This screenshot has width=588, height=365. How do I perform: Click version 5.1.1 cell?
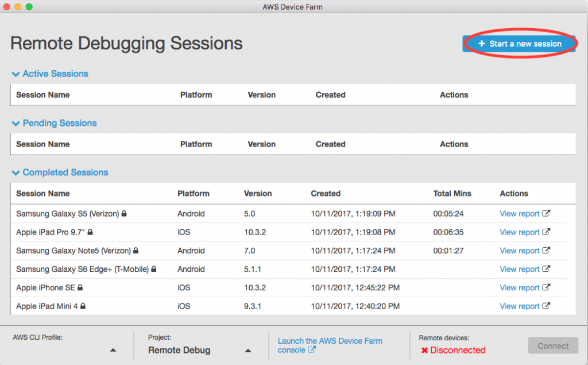pos(253,269)
